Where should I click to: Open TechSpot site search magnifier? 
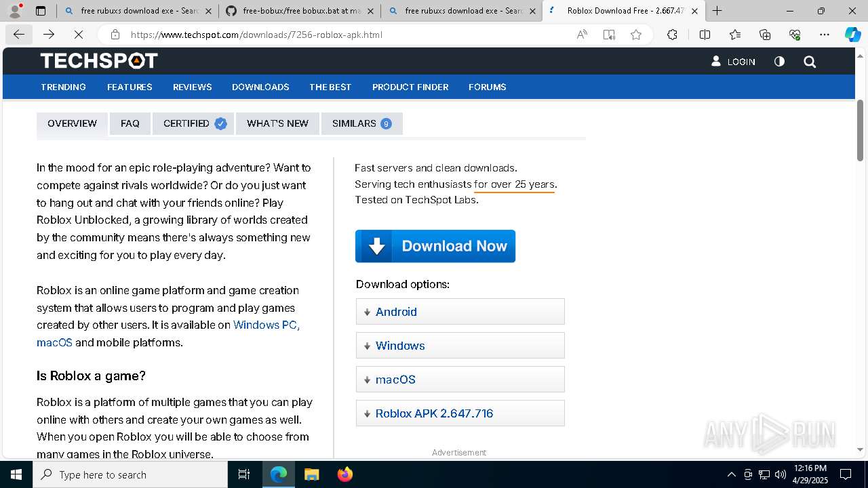coord(810,62)
